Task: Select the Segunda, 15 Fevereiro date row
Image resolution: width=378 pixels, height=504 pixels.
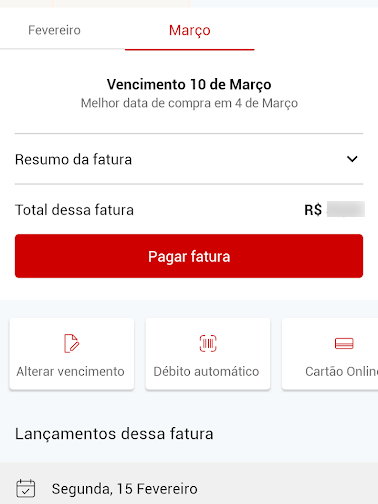Action: (x=189, y=483)
